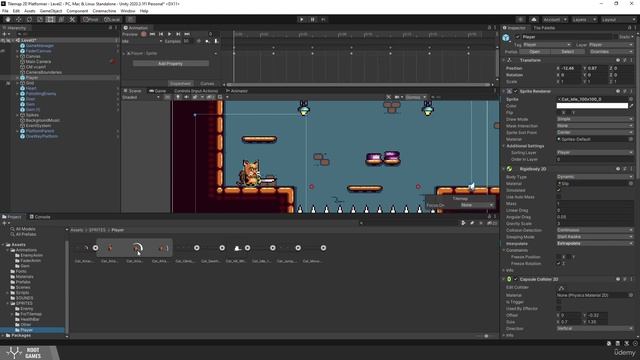Switch to the Console tab
The image size is (640, 360).
click(40, 217)
